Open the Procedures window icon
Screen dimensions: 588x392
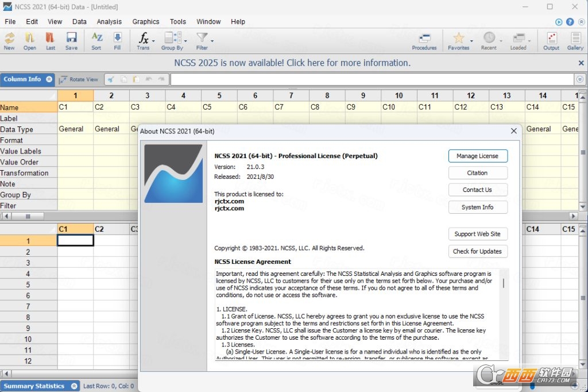(424, 41)
